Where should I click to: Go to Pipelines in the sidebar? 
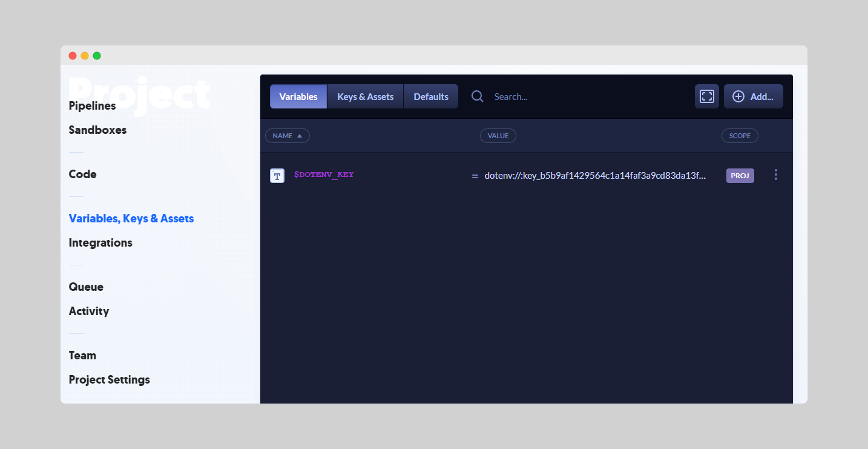(x=92, y=105)
